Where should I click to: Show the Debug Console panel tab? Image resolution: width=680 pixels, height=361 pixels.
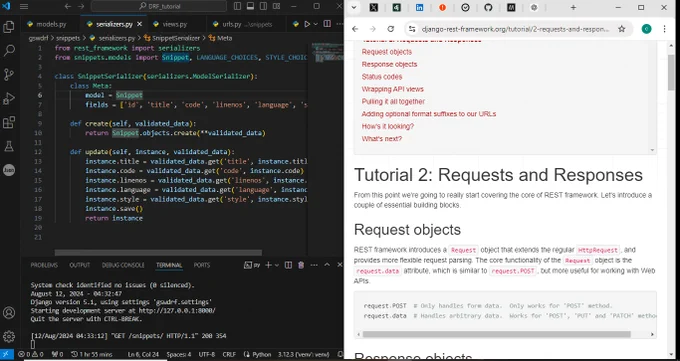123,265
